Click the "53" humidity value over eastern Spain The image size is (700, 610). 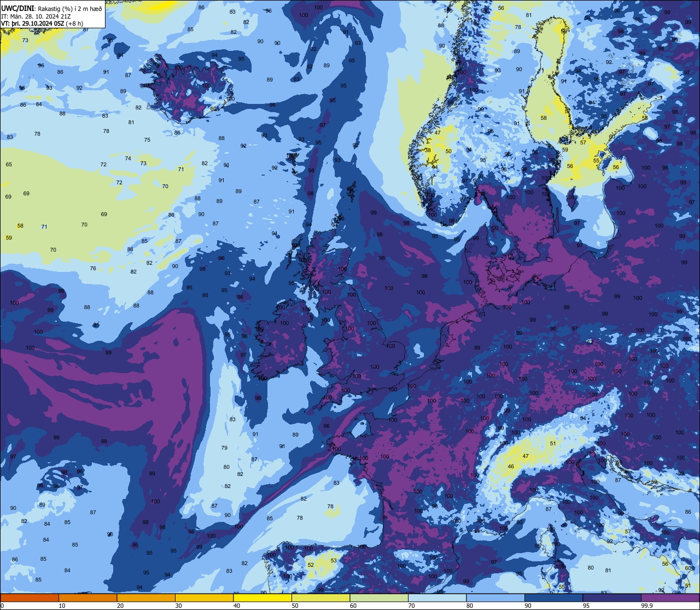coord(334,560)
